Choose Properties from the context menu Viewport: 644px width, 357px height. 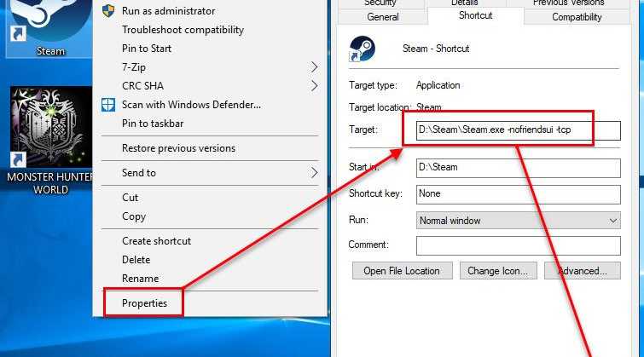click(x=144, y=303)
